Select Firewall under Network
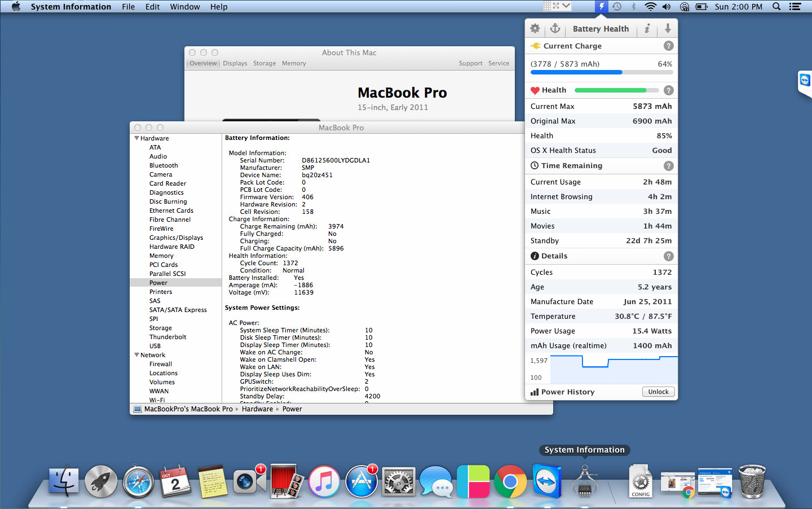812x509 pixels. pyautogui.click(x=161, y=364)
